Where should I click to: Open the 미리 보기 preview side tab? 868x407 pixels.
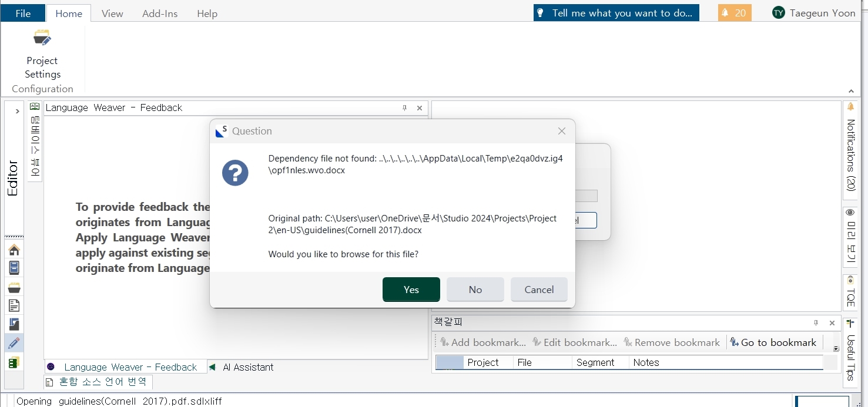(850, 237)
